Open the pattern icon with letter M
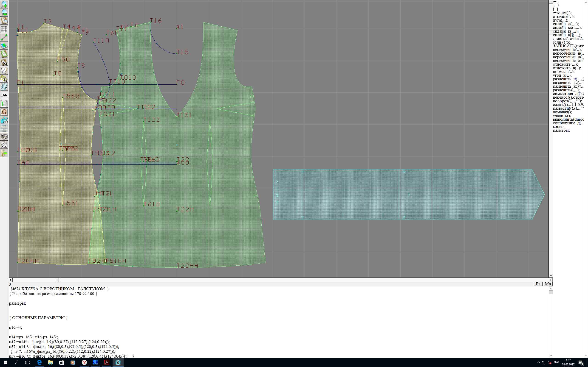Image resolution: width=588 pixels, height=367 pixels. [x=4, y=62]
